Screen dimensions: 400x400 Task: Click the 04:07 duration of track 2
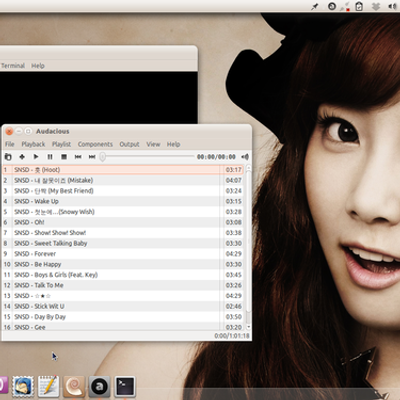[x=234, y=180]
